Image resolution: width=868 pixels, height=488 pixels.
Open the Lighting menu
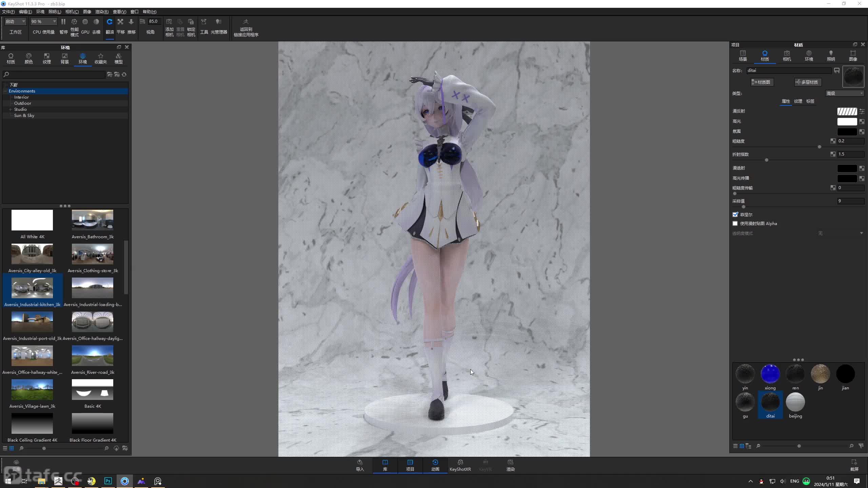pyautogui.click(x=55, y=12)
